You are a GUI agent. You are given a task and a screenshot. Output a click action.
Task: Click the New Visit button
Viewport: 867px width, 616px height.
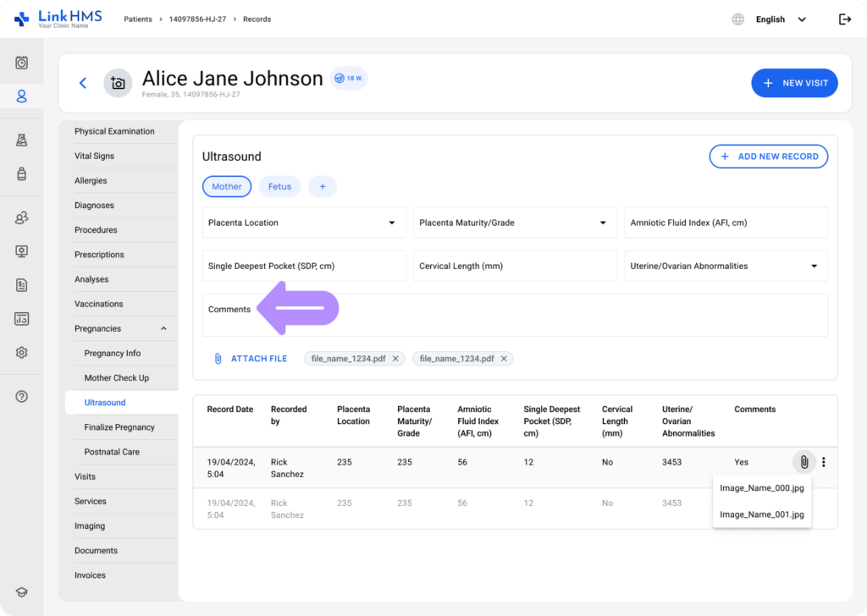[x=794, y=83]
